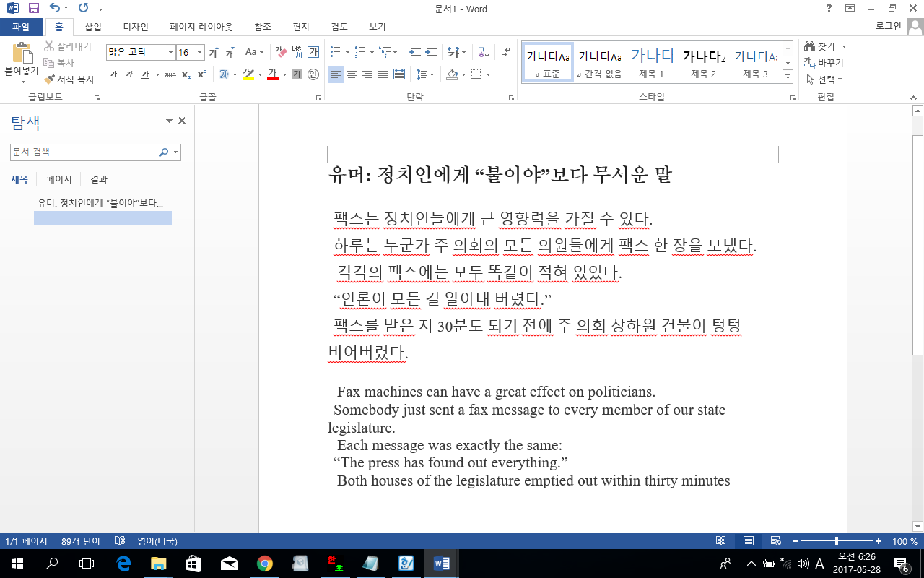Image resolution: width=924 pixels, height=578 pixels.
Task: Switch to 참조 (References) tab
Action: [x=263, y=27]
